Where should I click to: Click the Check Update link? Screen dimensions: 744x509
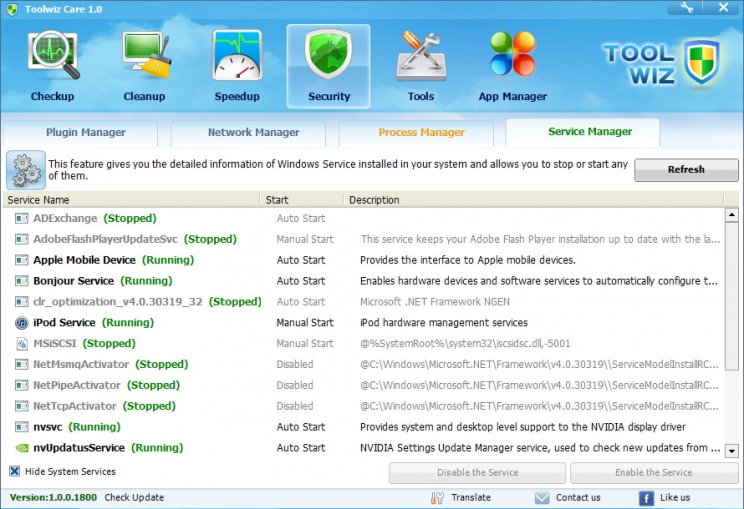[134, 497]
